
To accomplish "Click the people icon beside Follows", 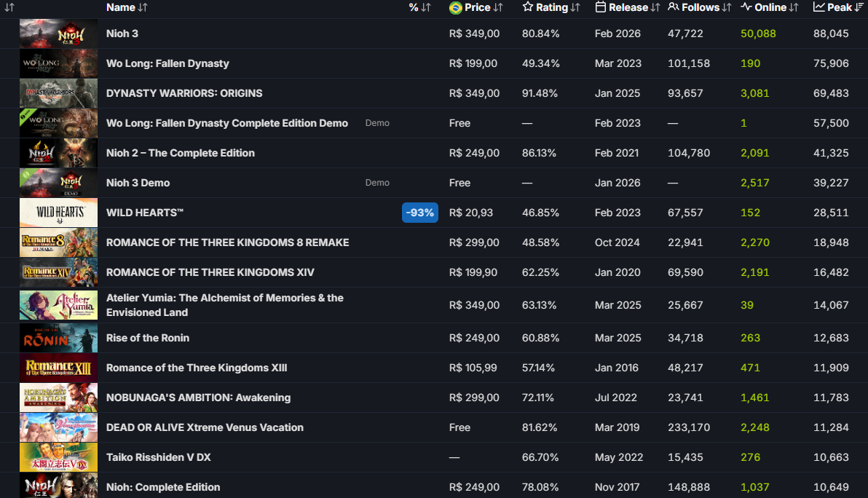I will 674,7.
